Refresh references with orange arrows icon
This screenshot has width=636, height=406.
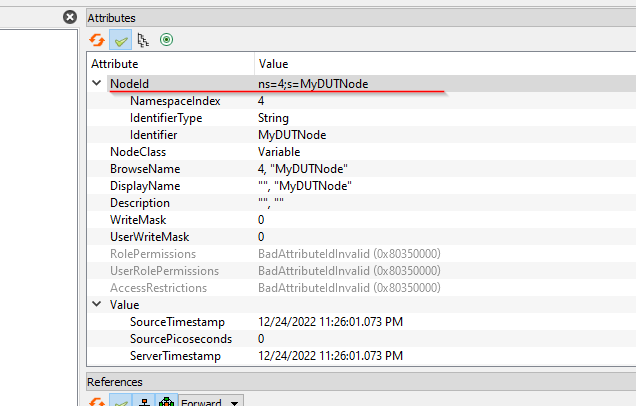click(97, 402)
